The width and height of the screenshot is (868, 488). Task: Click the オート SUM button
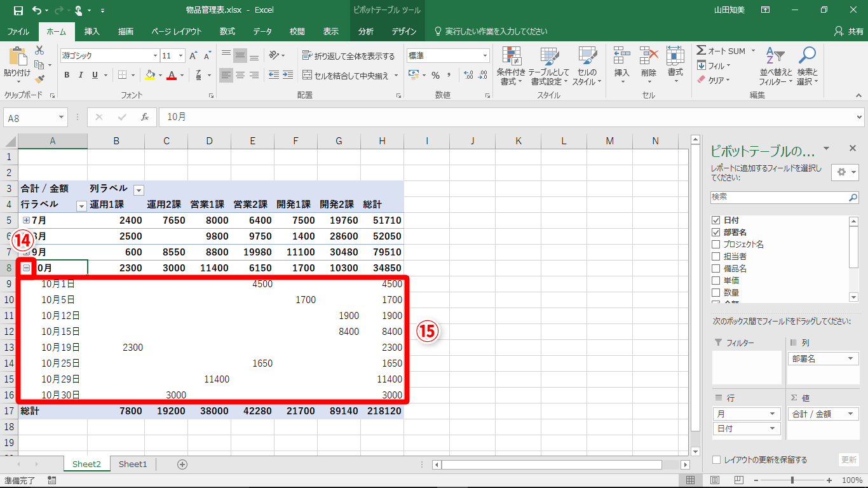pos(721,51)
